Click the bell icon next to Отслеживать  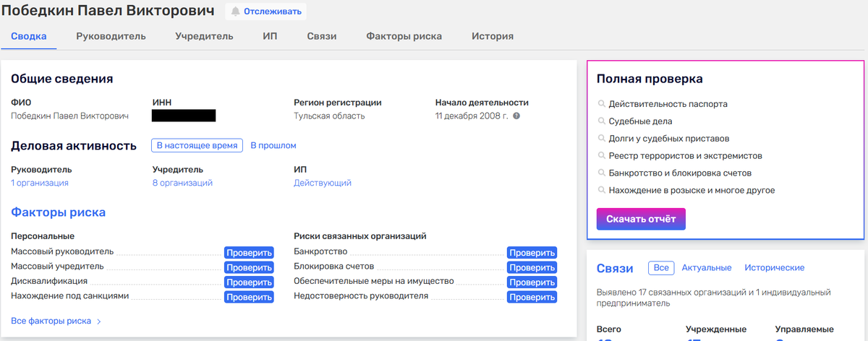tap(236, 12)
